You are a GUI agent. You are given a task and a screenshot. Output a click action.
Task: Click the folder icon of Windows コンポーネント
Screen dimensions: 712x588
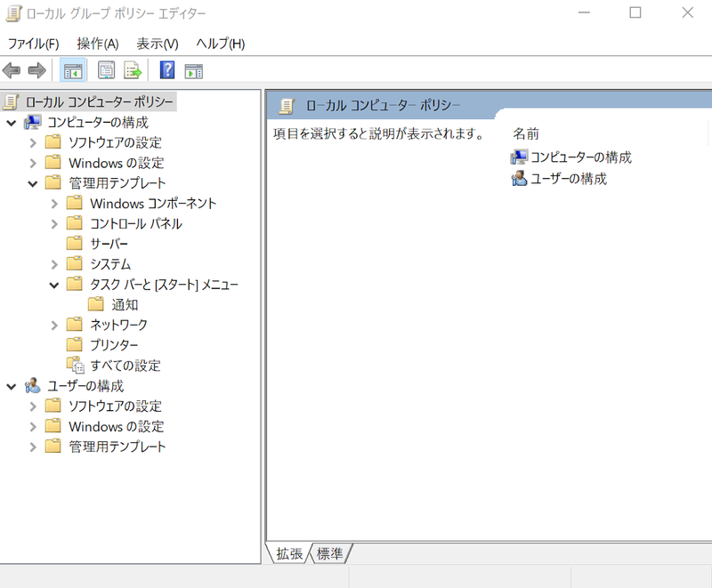tap(75, 203)
